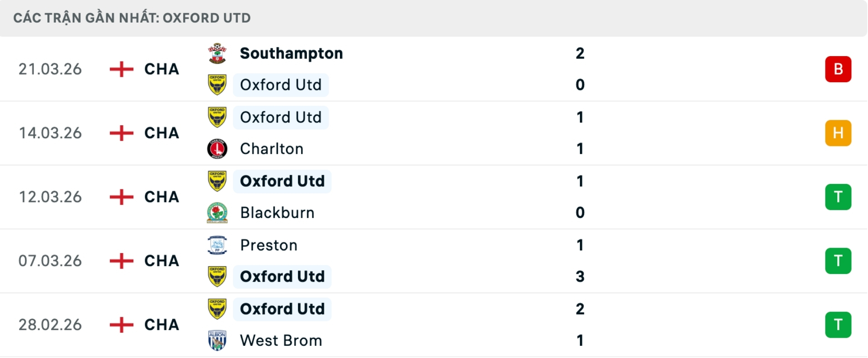
Task: Click green T badge for Blackburn match
Action: (x=838, y=197)
